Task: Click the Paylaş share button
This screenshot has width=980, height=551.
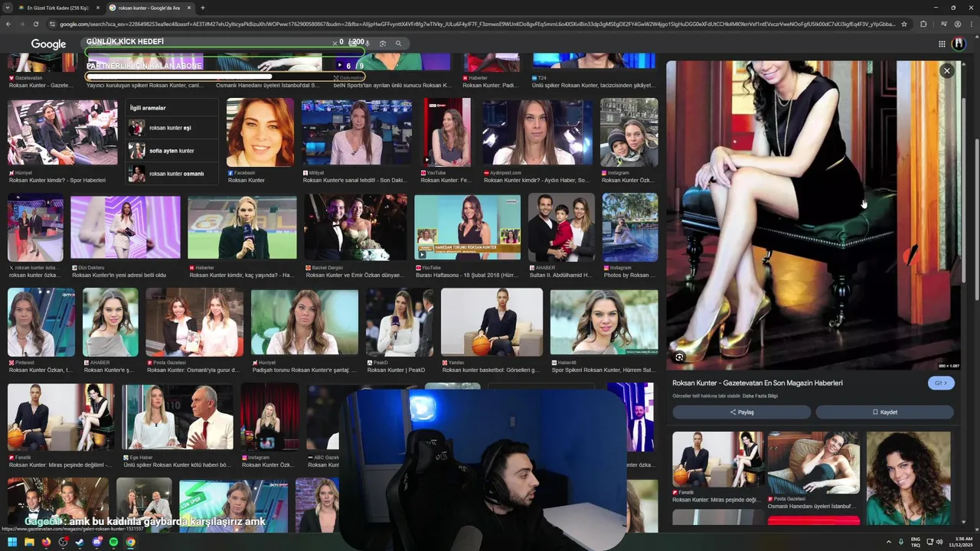Action: 741,412
